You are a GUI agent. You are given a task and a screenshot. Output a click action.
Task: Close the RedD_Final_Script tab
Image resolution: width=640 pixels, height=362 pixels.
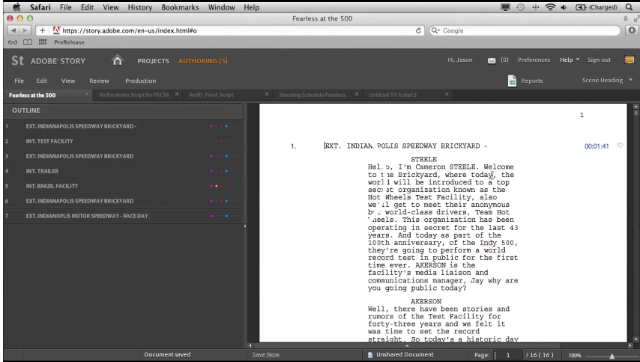pyautogui.click(x=267, y=94)
